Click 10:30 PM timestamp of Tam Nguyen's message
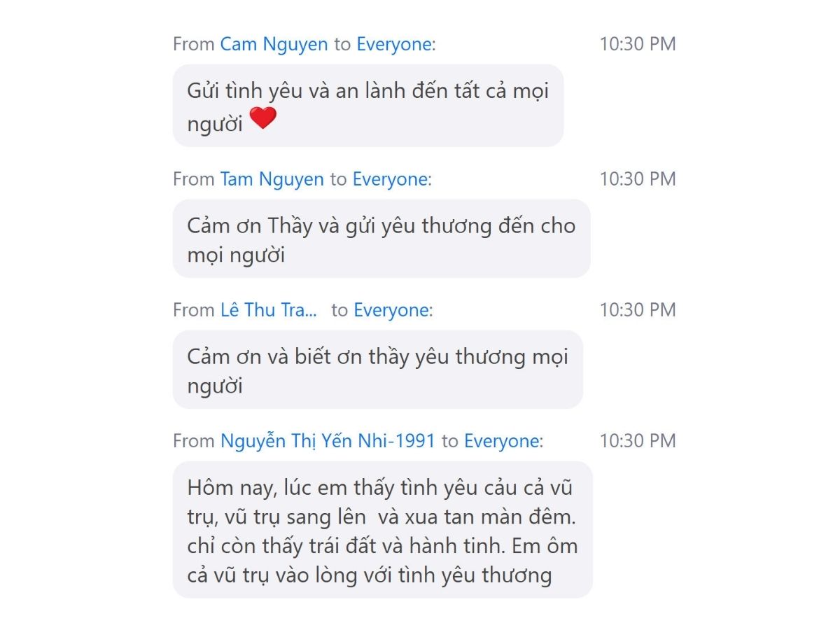Screen dimensions: 840x630 coord(638,179)
